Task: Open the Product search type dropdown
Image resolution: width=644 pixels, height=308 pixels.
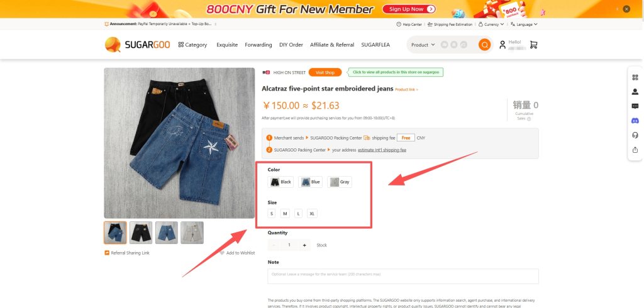Action: pyautogui.click(x=421, y=45)
